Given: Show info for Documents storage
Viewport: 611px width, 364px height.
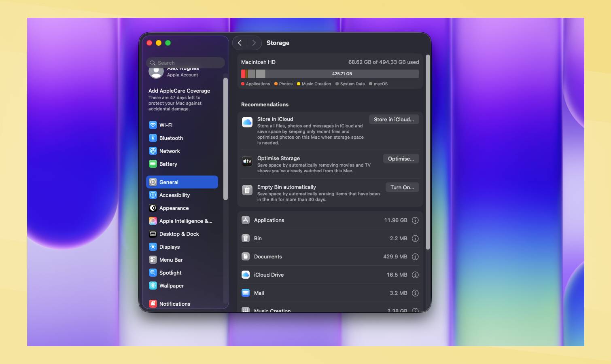Looking at the screenshot, I should pos(415,257).
